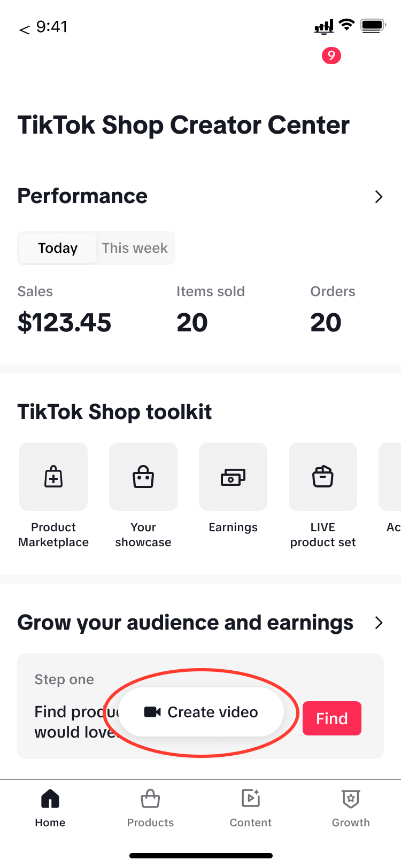Open the Earnings toolkit icon
The image size is (401, 868).
pyautogui.click(x=233, y=477)
